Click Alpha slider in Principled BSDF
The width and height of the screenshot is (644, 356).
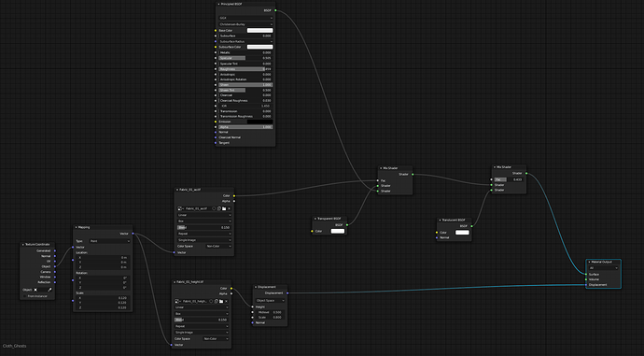tap(245, 127)
